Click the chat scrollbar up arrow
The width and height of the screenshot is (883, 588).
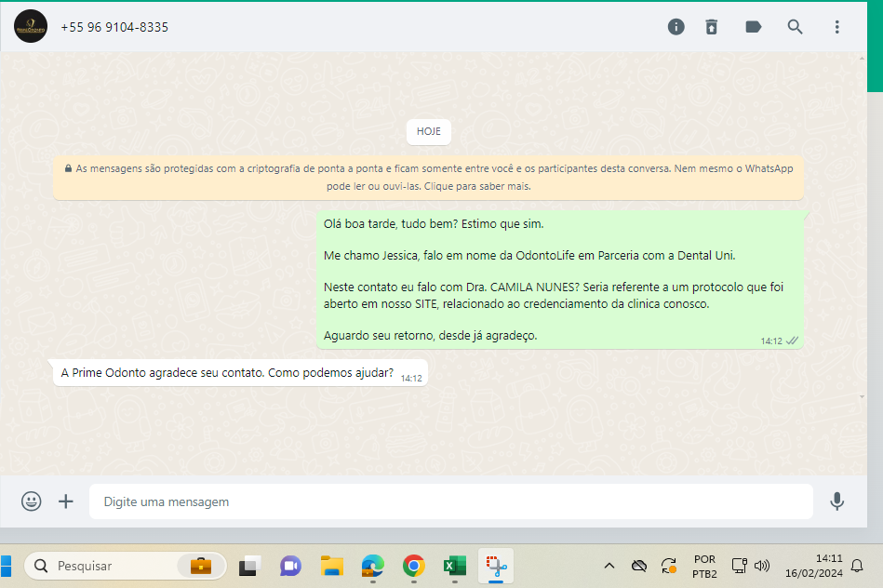tap(862, 58)
